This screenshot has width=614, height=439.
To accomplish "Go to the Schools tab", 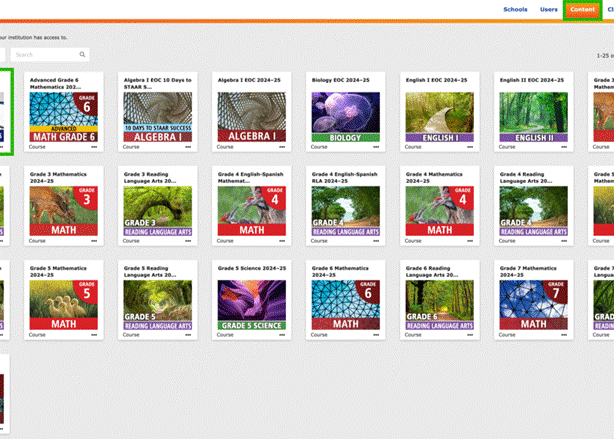I will pos(515,9).
